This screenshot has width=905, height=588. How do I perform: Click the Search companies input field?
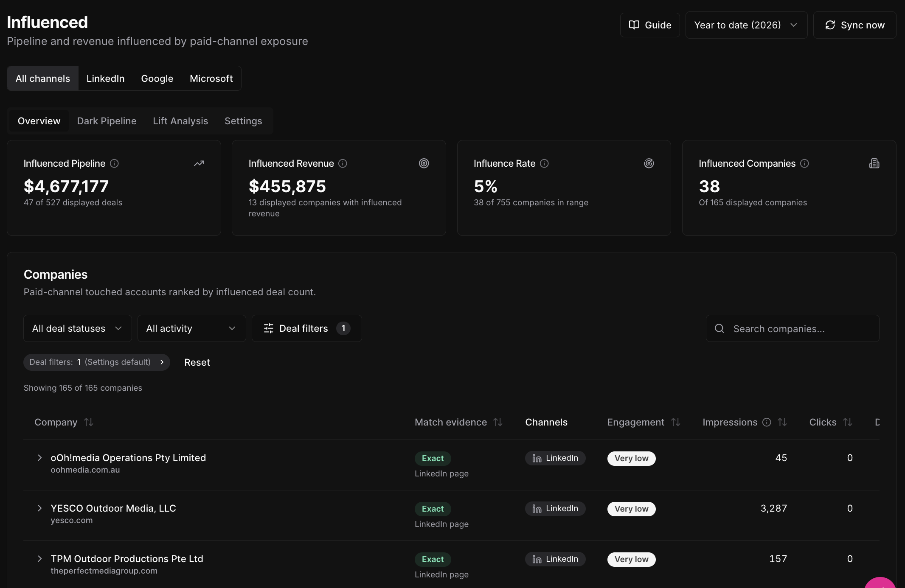coord(792,328)
